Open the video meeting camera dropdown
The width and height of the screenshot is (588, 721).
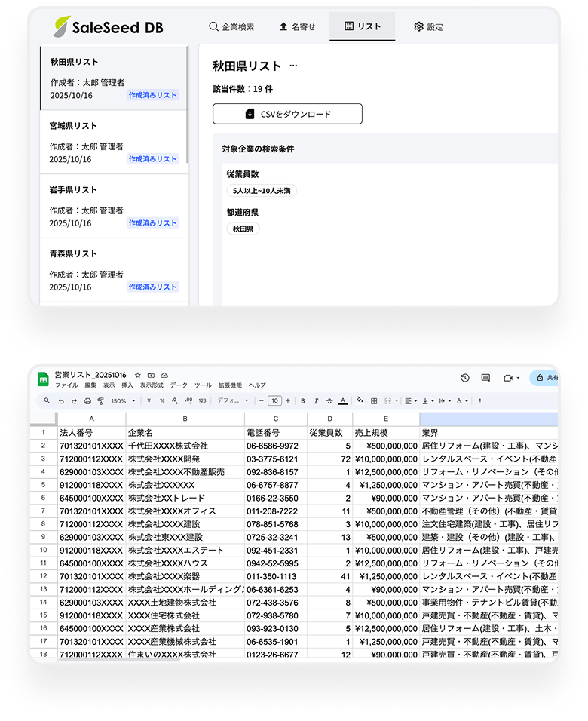pyautogui.click(x=512, y=378)
